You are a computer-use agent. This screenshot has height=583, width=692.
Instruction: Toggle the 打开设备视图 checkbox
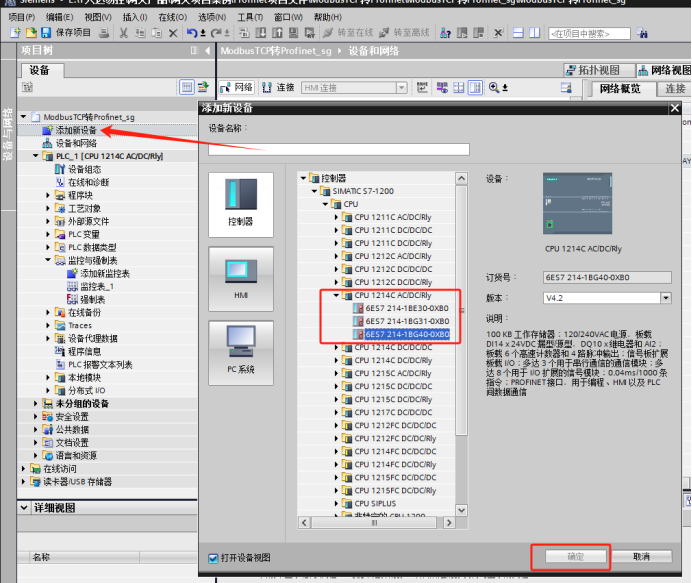coord(213,558)
